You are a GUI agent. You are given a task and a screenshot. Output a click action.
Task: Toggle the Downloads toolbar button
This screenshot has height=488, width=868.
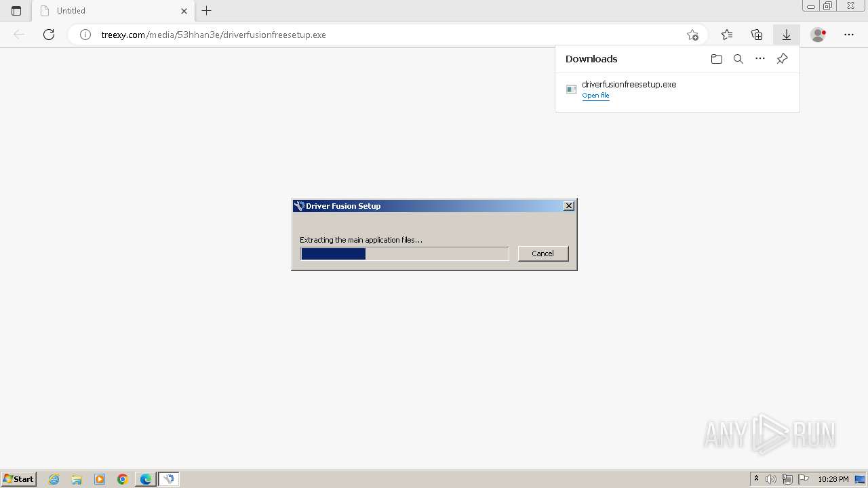click(787, 35)
